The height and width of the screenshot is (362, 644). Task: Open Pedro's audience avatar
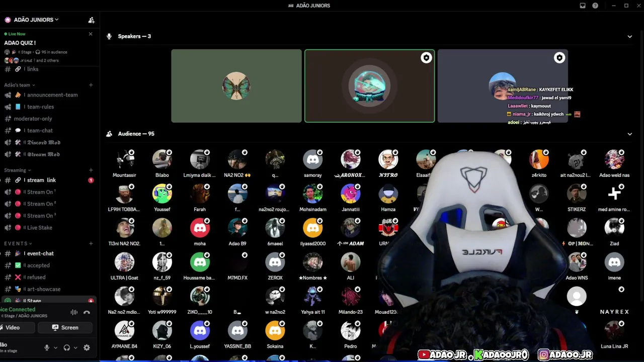(351, 330)
